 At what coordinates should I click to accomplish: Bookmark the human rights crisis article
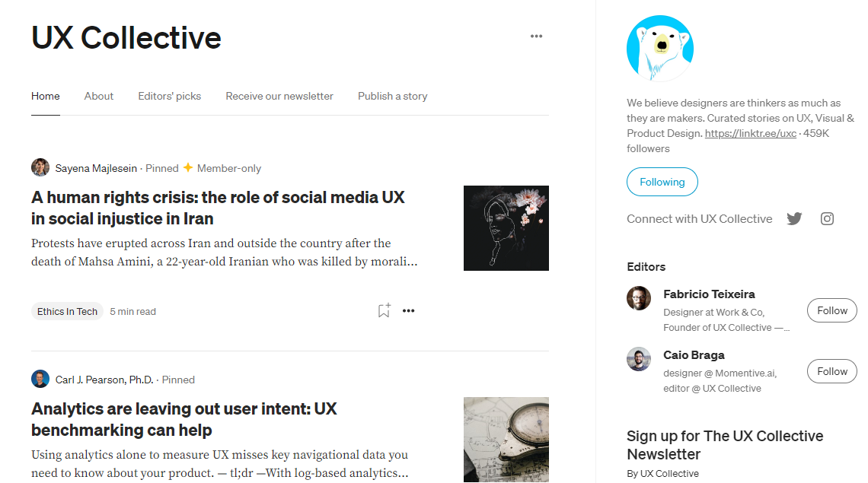click(x=383, y=310)
